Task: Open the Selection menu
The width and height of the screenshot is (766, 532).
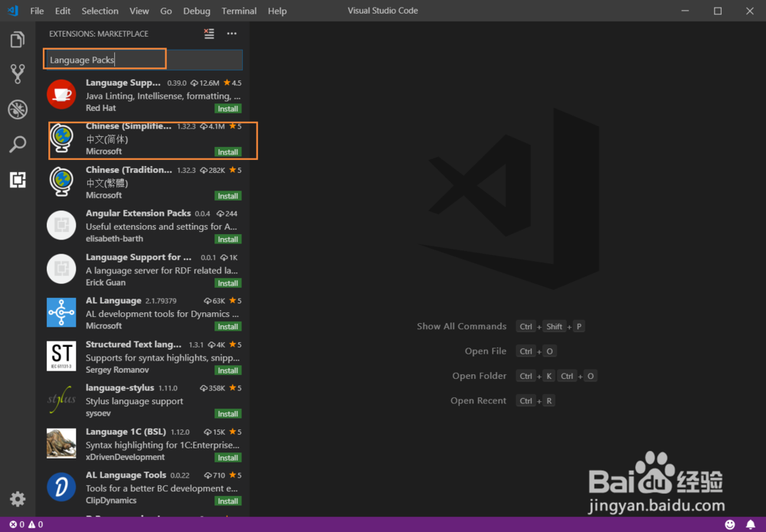Action: 100,11
